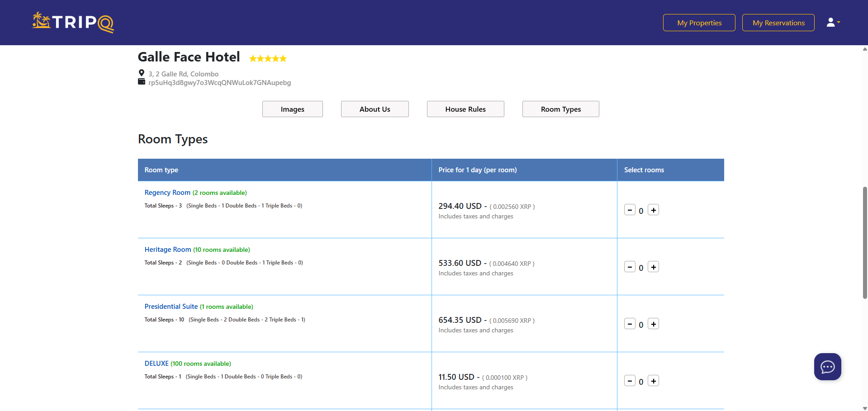The height and width of the screenshot is (411, 868).
Task: Click the location pin icon beside the address
Action: [142, 73]
